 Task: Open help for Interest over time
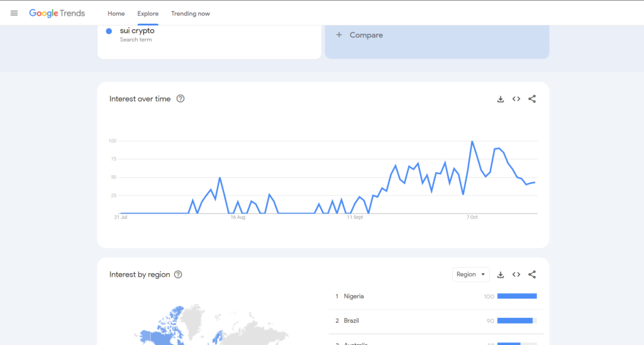point(180,99)
